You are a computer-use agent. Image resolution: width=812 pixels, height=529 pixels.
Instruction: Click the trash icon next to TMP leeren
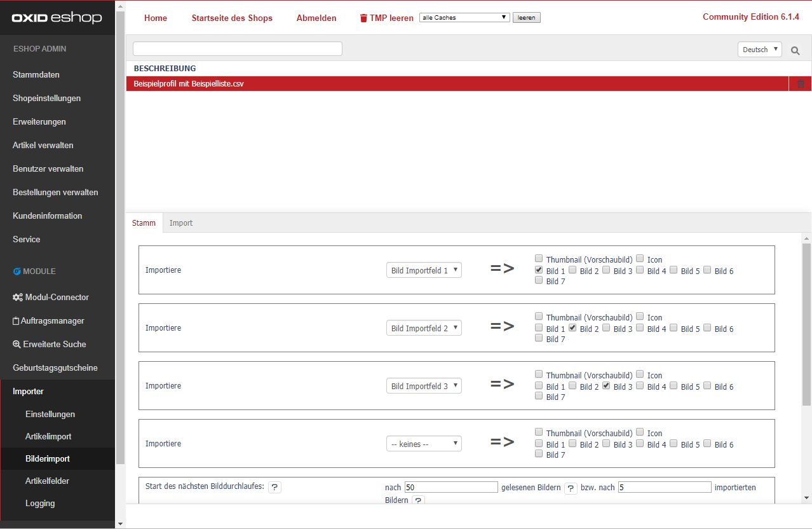point(363,18)
